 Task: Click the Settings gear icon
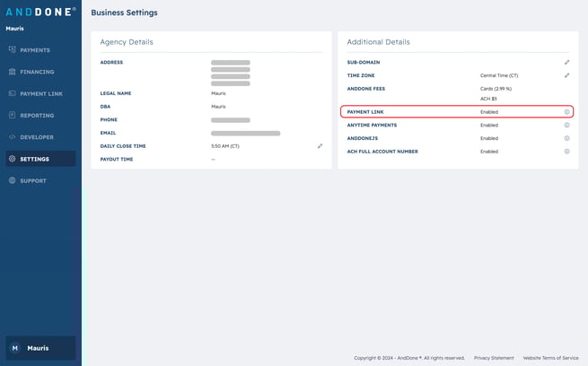(x=12, y=159)
